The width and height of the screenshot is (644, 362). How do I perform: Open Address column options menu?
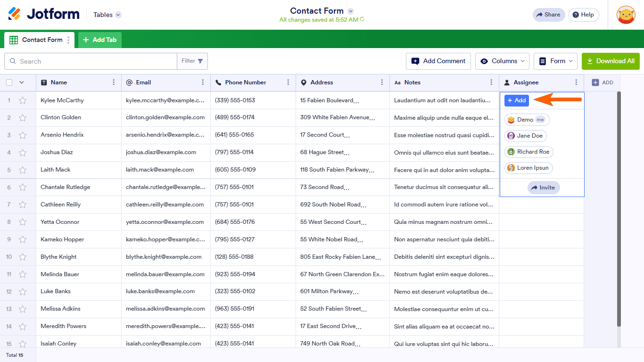[x=382, y=82]
